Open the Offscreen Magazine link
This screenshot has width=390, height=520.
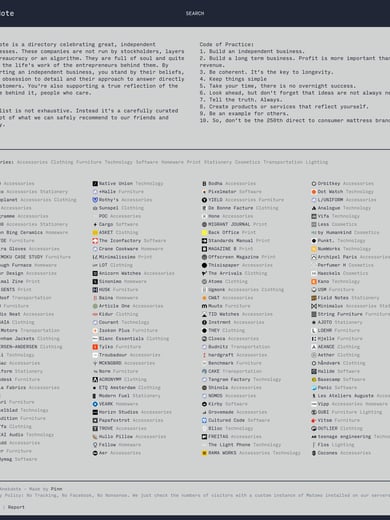(x=233, y=257)
